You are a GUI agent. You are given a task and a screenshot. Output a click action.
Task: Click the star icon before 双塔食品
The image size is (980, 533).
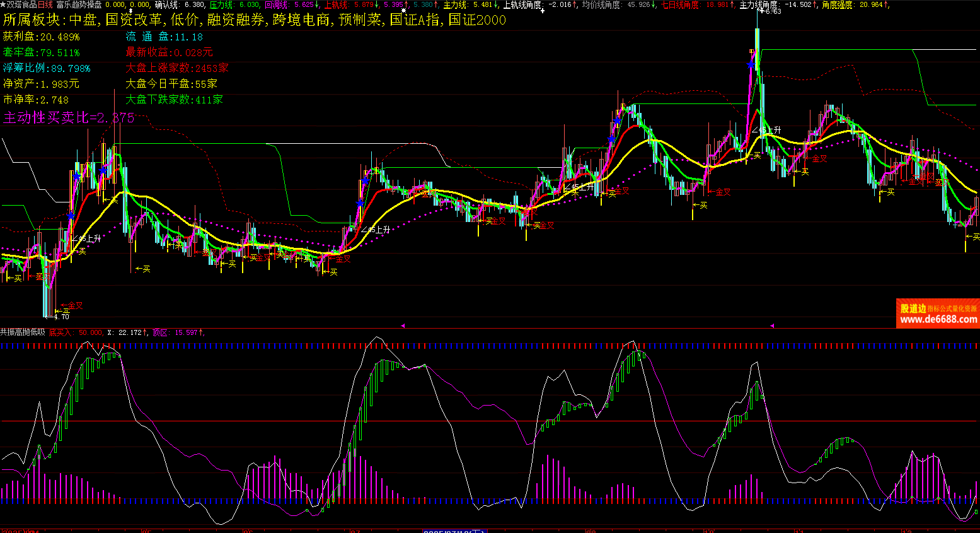tap(3, 4)
